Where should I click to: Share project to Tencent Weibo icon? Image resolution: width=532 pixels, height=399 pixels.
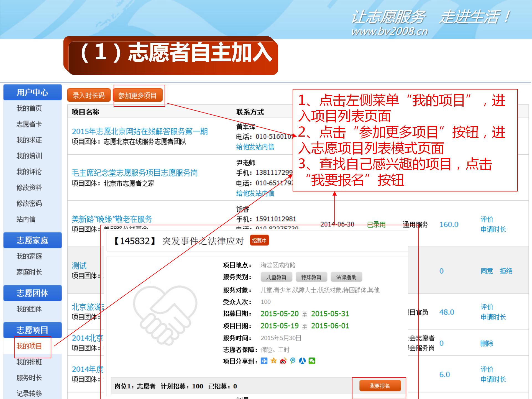pyautogui.click(x=293, y=361)
